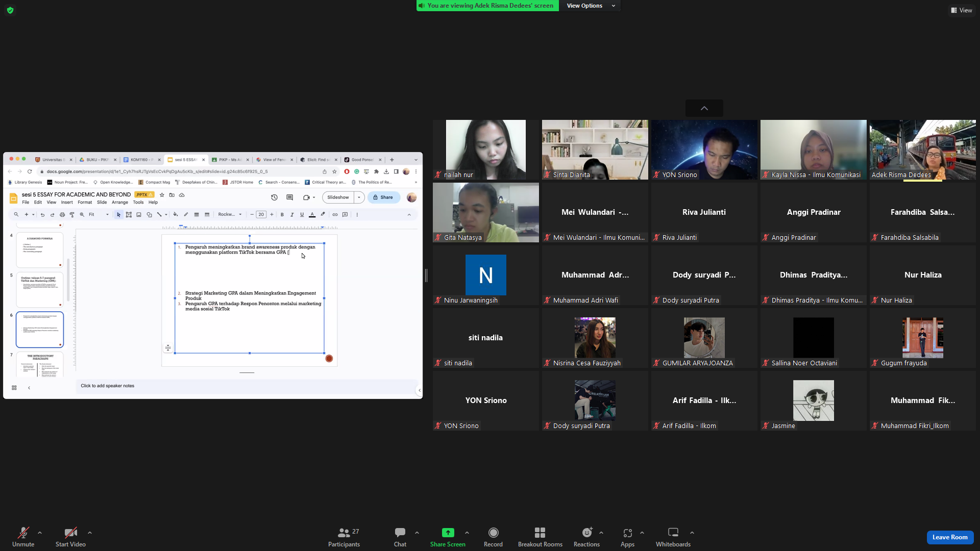Star the presentation title
Image resolution: width=980 pixels, height=551 pixels.
(162, 195)
